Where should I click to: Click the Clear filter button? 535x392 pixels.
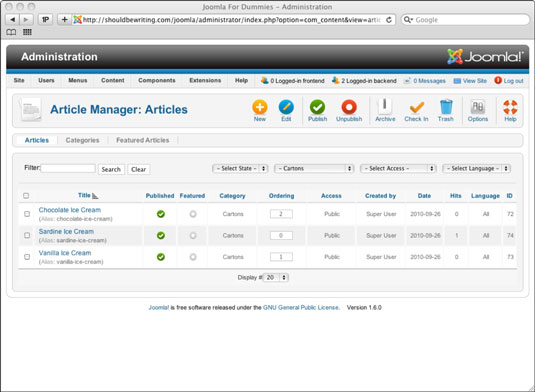139,169
